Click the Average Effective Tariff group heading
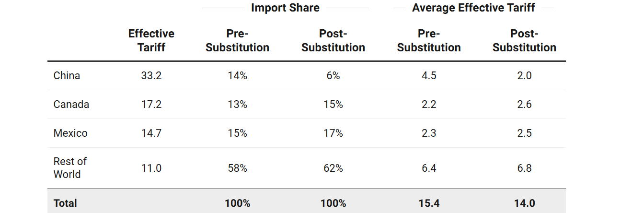644x213 pixels. 473,8
